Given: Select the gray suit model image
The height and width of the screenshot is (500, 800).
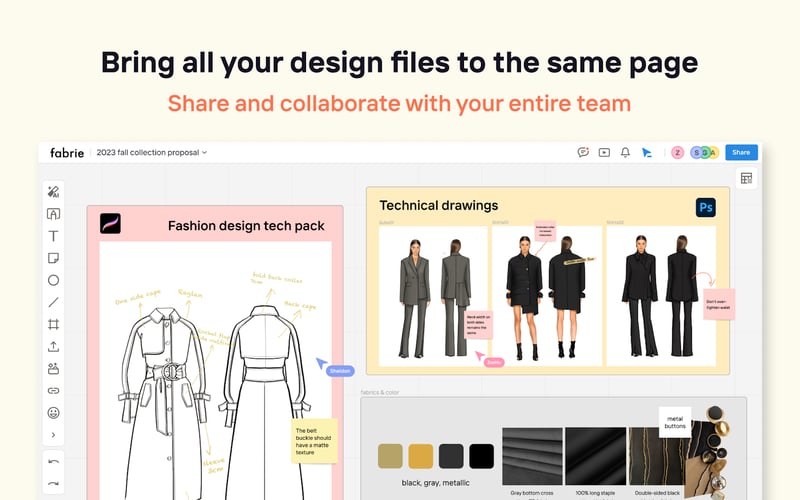Looking at the screenshot, I should (x=433, y=296).
